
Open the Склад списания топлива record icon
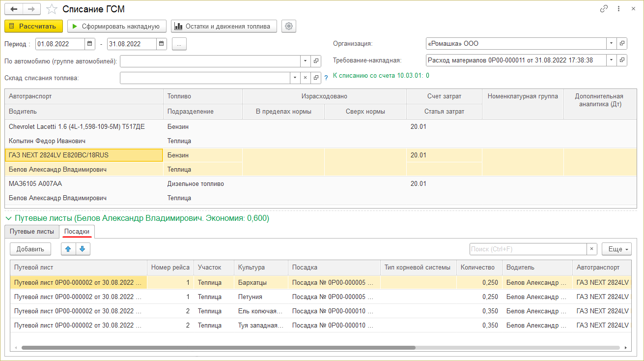click(316, 78)
